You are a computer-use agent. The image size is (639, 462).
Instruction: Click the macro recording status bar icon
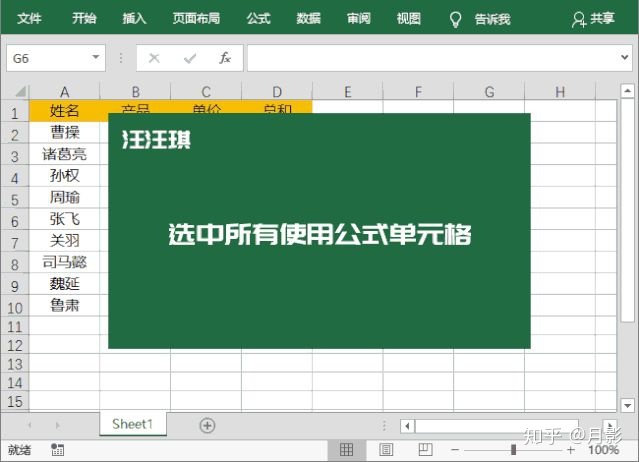click(x=57, y=450)
